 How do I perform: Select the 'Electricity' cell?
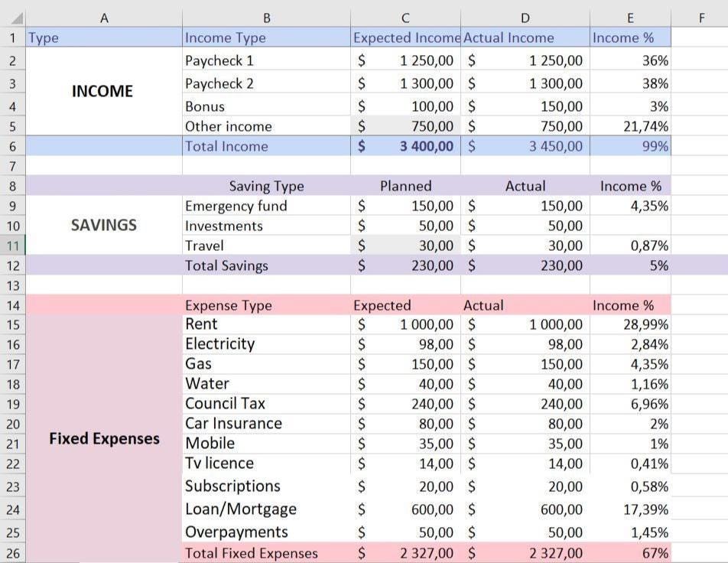pyautogui.click(x=266, y=344)
